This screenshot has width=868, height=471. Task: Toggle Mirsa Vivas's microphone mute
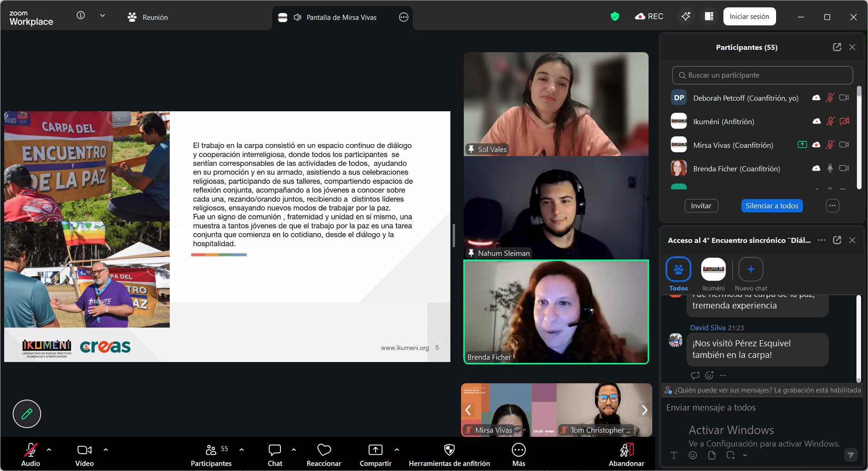830,145
